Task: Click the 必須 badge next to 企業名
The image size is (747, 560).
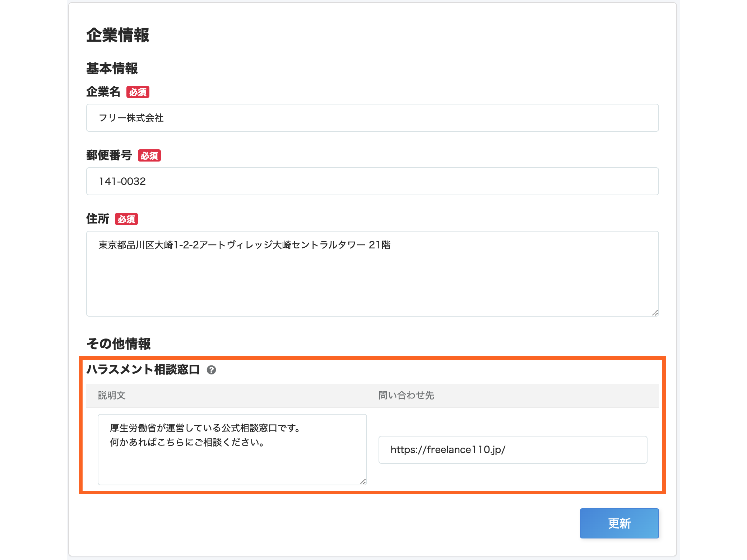Action: (138, 92)
